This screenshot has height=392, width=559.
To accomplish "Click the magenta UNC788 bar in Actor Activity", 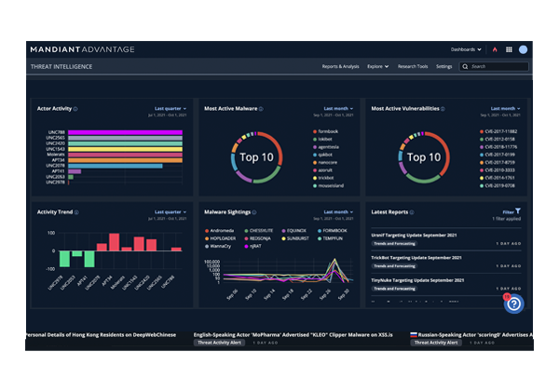I will pos(125,132).
